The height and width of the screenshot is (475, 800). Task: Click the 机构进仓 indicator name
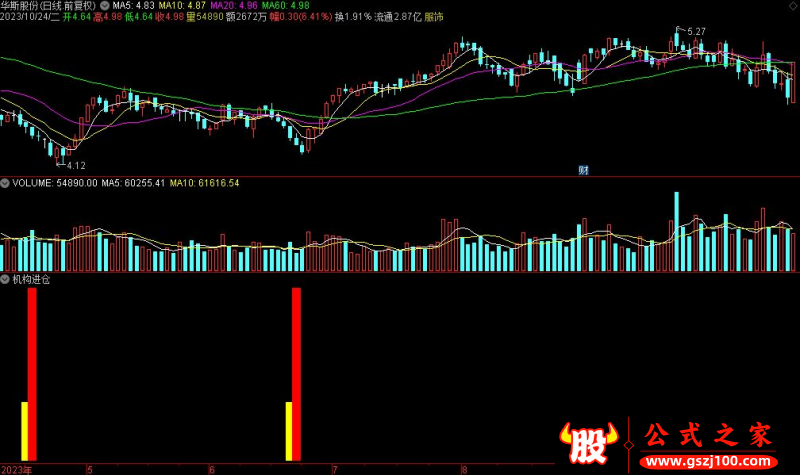(x=31, y=279)
